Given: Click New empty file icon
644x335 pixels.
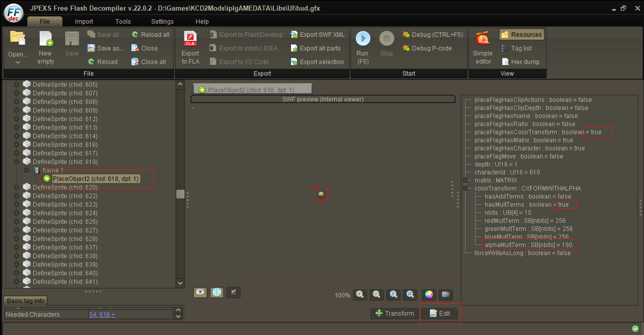Looking at the screenshot, I should tap(46, 39).
